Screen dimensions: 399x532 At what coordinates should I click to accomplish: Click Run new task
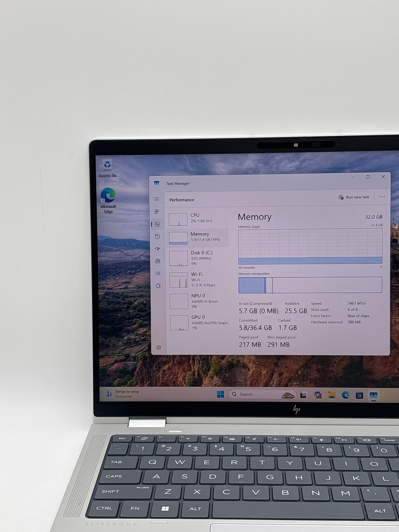354,197
